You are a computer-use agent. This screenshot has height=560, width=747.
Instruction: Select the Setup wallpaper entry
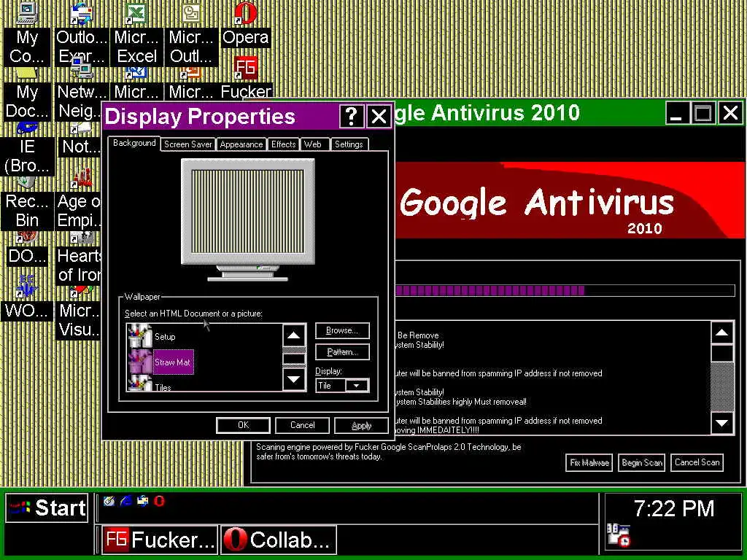point(165,337)
